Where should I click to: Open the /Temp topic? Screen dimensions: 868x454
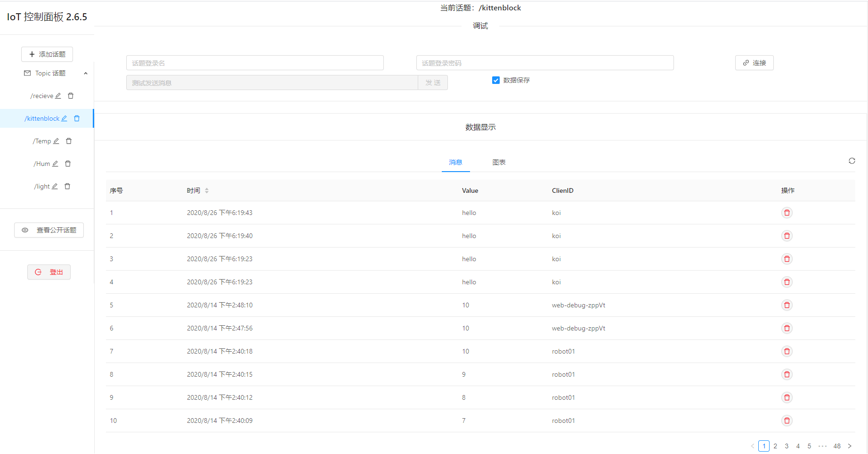[x=42, y=141]
